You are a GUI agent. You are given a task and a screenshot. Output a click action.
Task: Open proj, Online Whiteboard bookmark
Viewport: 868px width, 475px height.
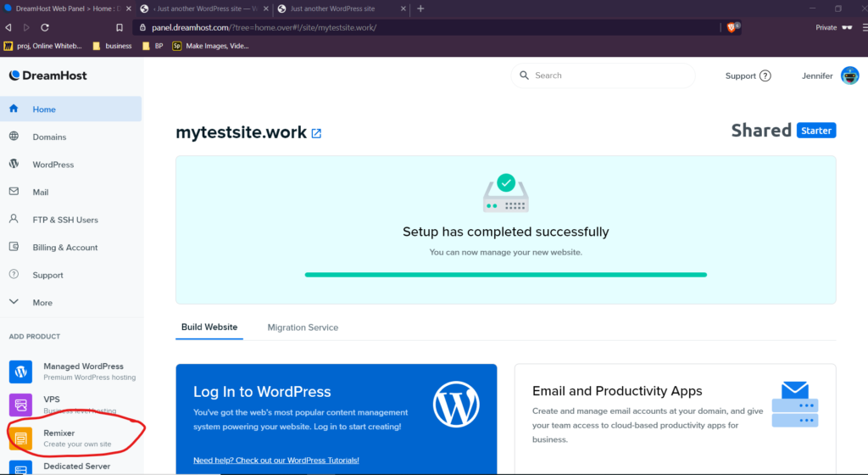[43, 46]
